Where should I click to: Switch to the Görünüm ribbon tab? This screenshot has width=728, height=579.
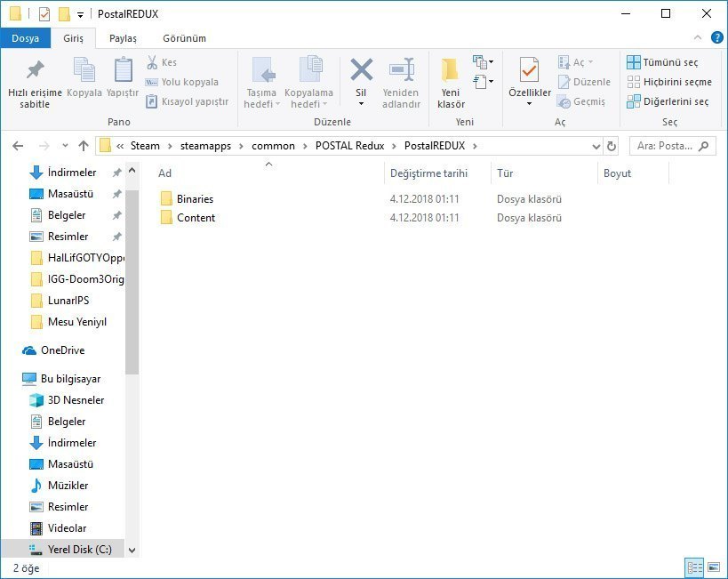184,38
